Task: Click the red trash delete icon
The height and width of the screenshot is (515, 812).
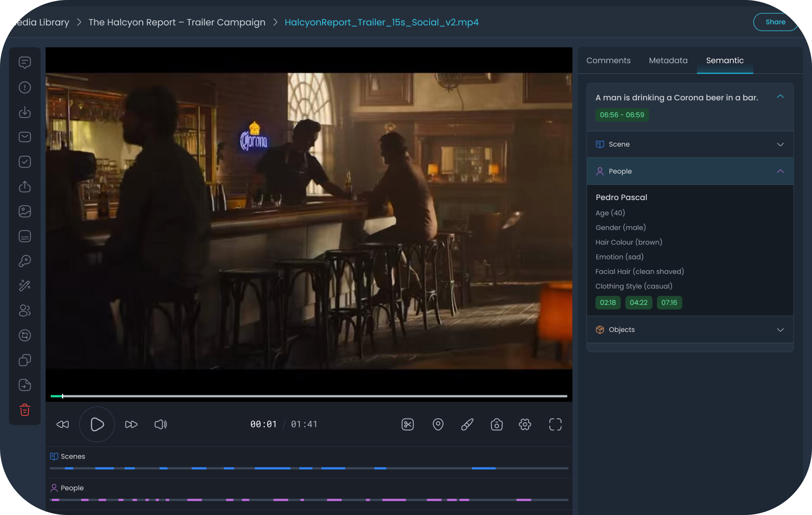Action: tap(25, 410)
